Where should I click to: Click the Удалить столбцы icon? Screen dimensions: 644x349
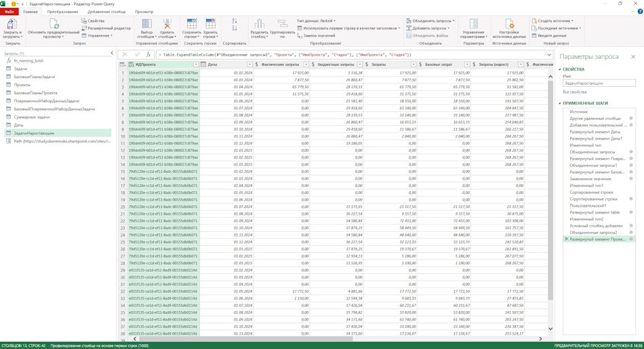point(167,24)
